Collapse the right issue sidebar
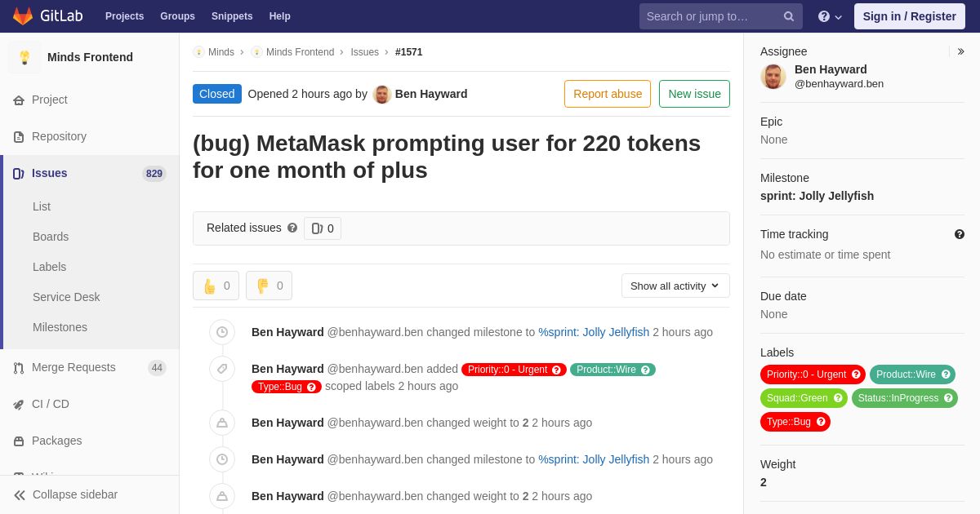Image resolution: width=980 pixels, height=514 pixels. (x=960, y=51)
